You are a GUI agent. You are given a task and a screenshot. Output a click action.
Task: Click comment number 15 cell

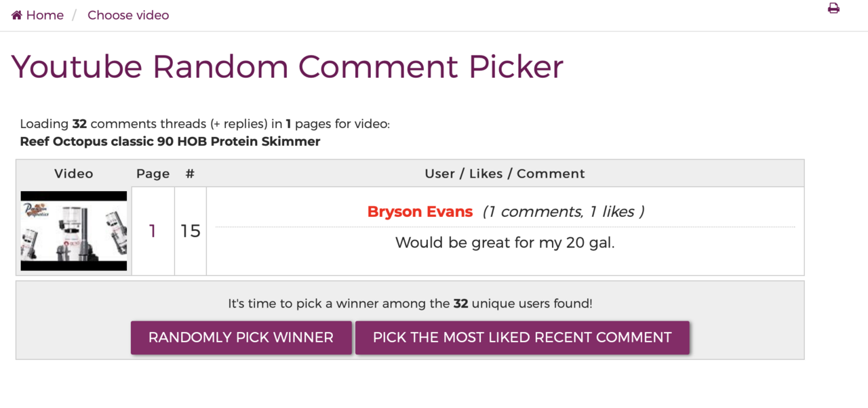pyautogui.click(x=191, y=231)
